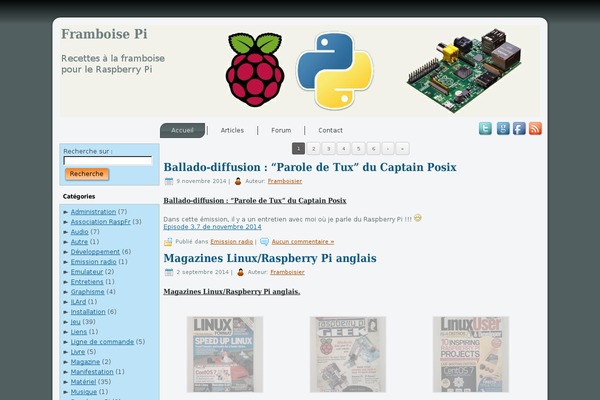Open the Framboise Pi site title
600x400 pixels.
click(104, 34)
